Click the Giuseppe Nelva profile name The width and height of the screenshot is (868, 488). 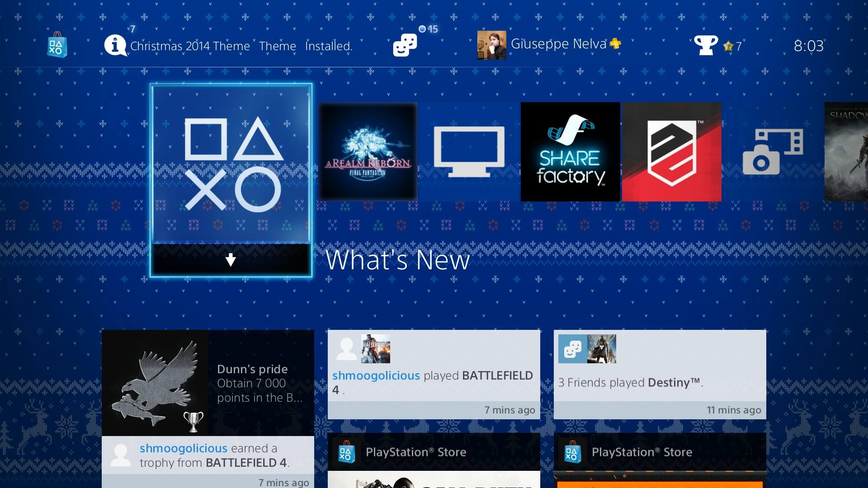558,44
